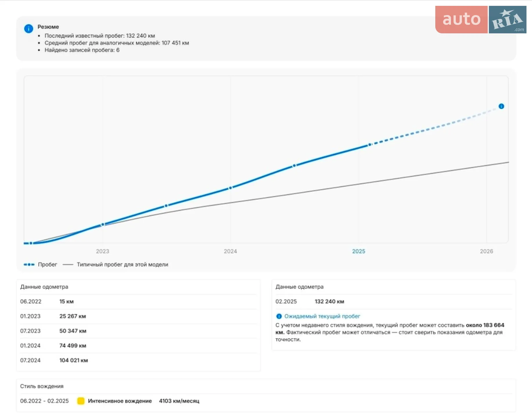This screenshot has height=418, width=532.
Task: Select the 2023 data point on mileage curve
Action: tap(103, 224)
